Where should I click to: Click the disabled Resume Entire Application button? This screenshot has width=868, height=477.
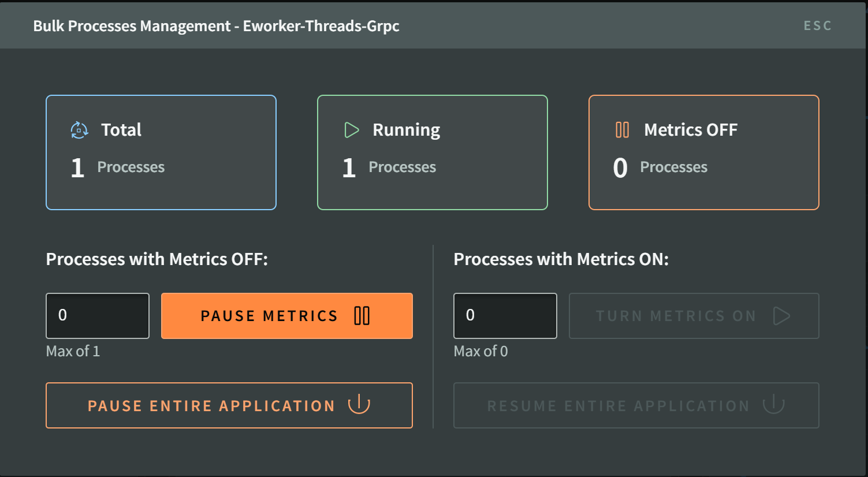coord(636,405)
